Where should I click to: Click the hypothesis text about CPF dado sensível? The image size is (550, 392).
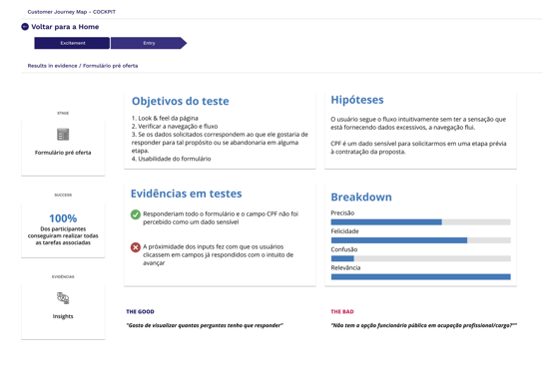click(418, 148)
